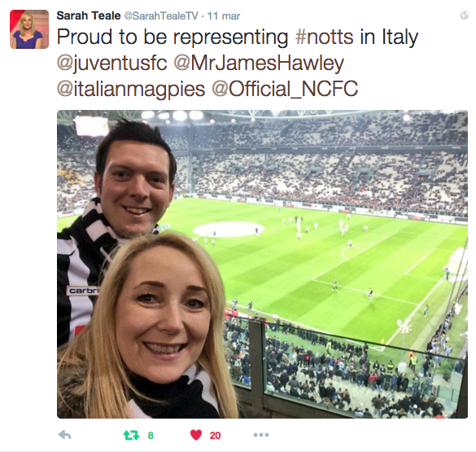Click the 11 mar timestamp
Viewport: 476px width, 452px height.
pos(224,15)
